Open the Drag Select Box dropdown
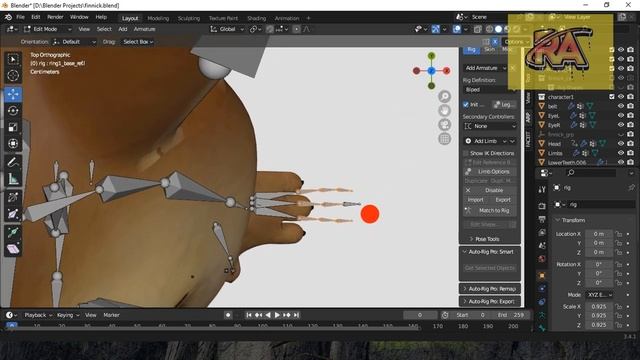The image size is (640, 360). point(138,42)
